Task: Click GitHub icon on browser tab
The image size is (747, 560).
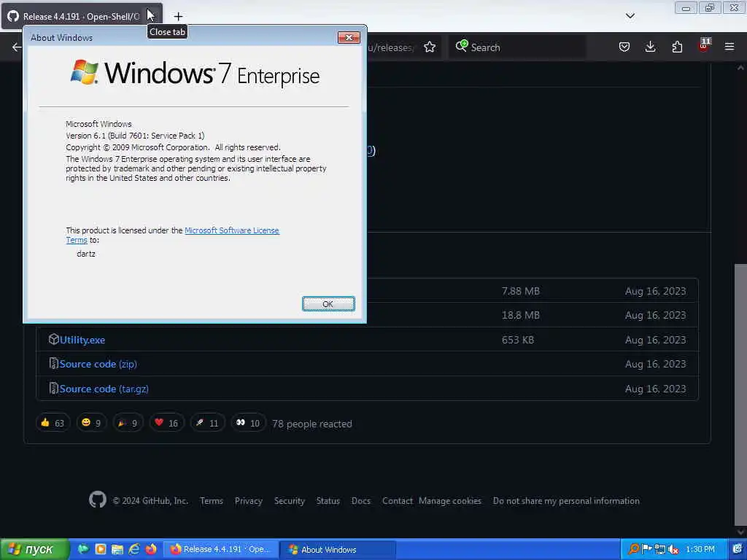Action: 13,16
